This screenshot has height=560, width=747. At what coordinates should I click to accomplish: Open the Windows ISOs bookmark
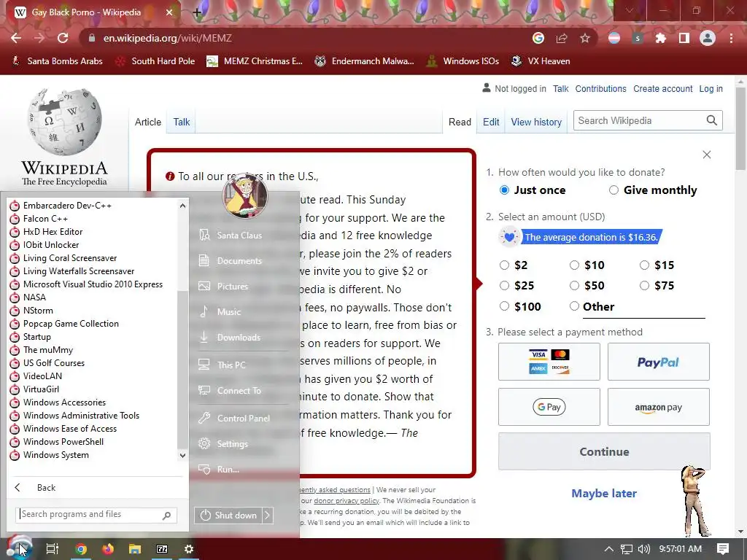click(x=462, y=61)
